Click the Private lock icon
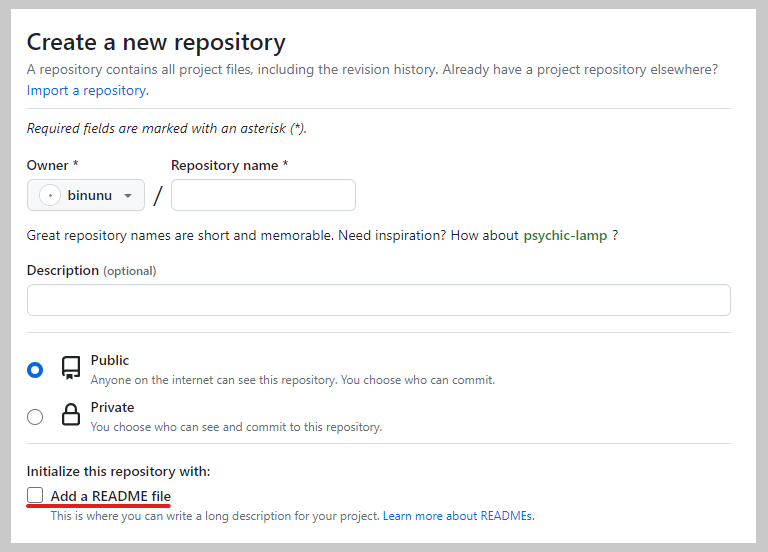The image size is (768, 552). click(71, 414)
